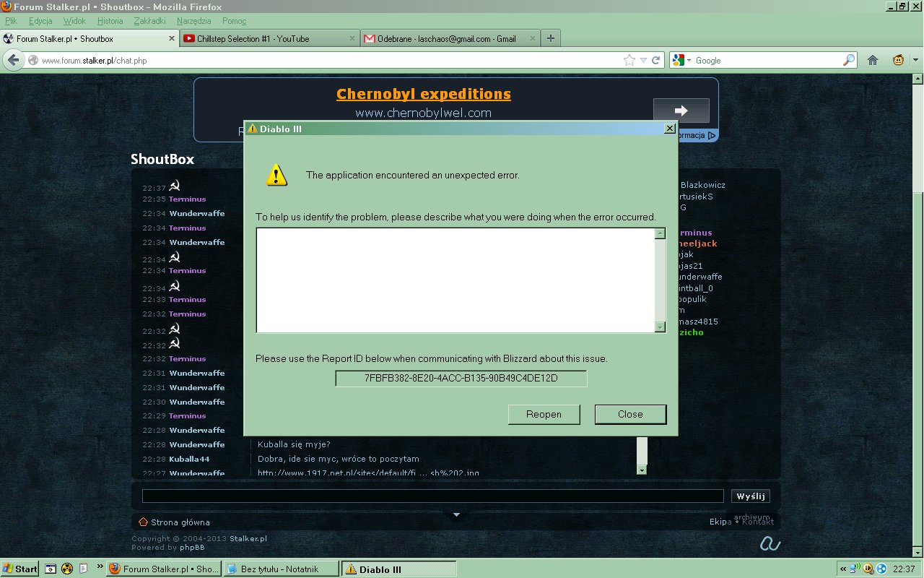Click the Firefox back arrow button
The image size is (924, 578).
click(13, 61)
